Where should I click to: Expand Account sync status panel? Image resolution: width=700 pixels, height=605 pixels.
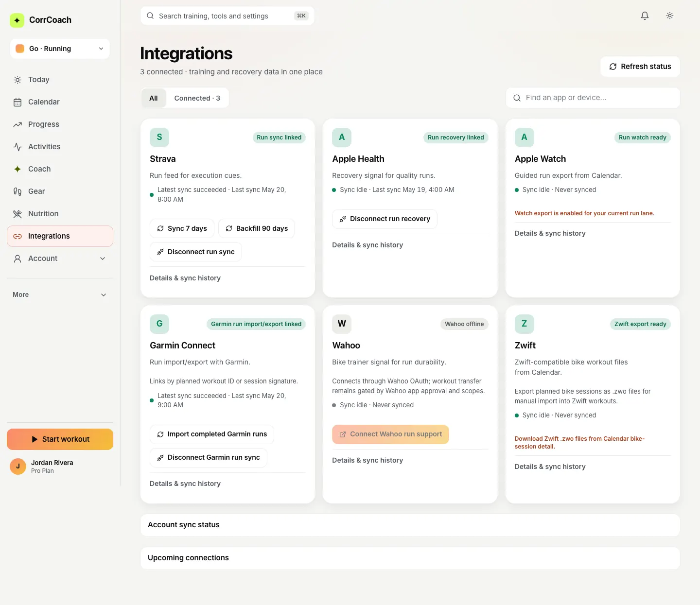(x=410, y=525)
